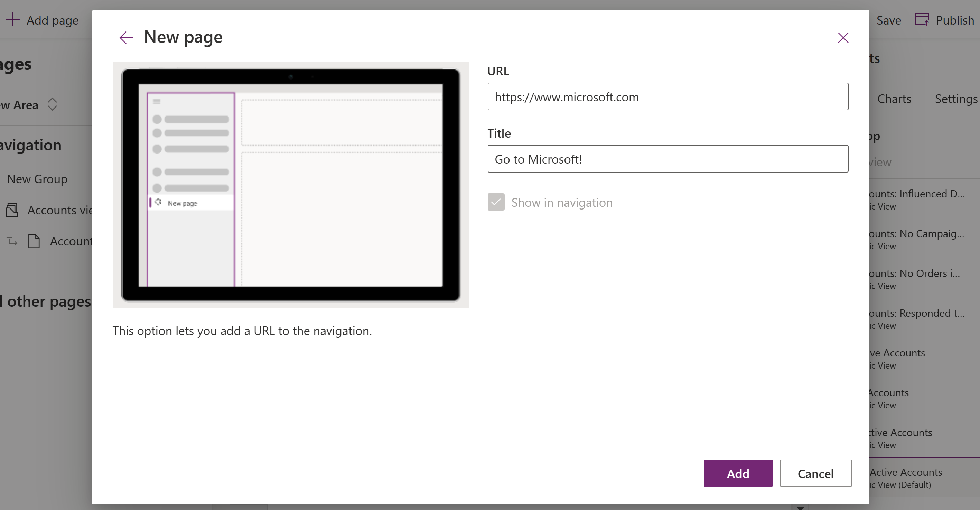
Task: Click the URL input field
Action: [668, 96]
